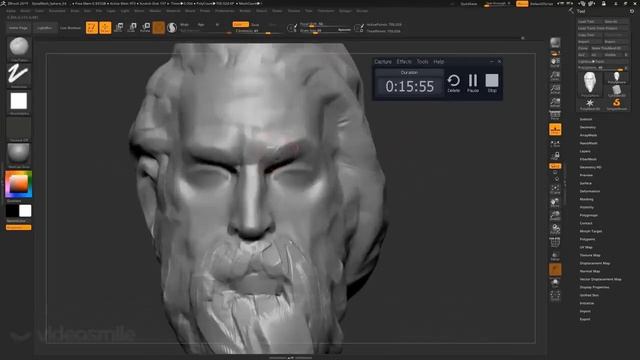This screenshot has width=640, height=360.
Task: Click the Sculptris Pro icon
Action: (172, 28)
